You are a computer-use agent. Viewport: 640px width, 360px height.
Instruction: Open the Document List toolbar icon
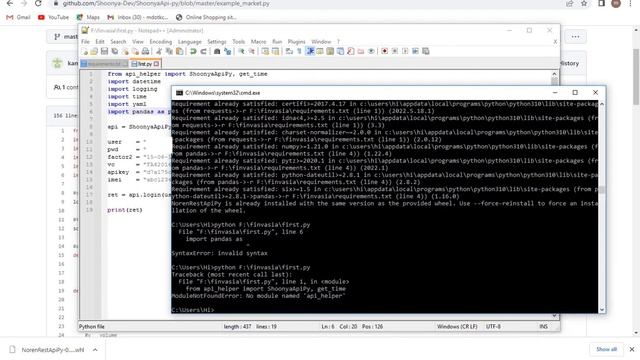pos(340,51)
